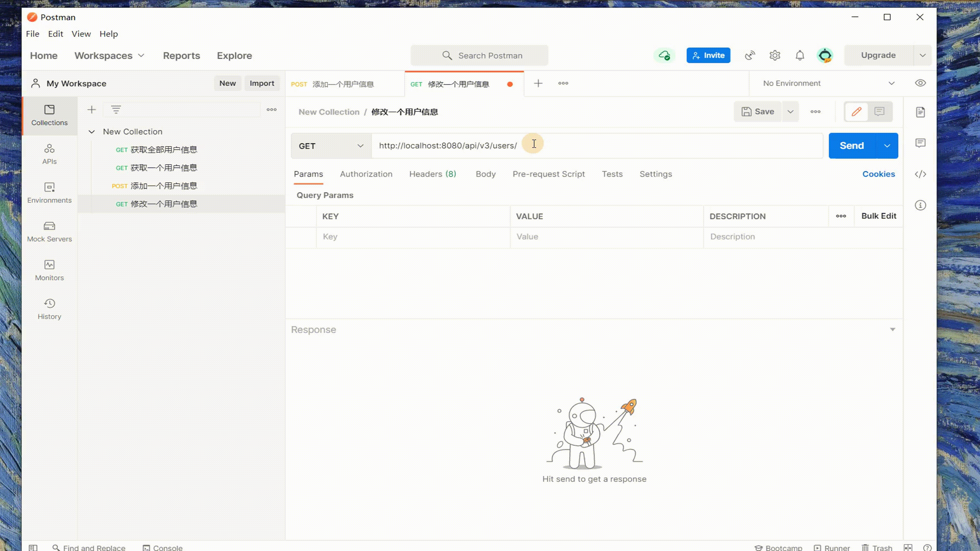The image size is (980, 551).
Task: Click the user avatar icon
Action: (825, 56)
